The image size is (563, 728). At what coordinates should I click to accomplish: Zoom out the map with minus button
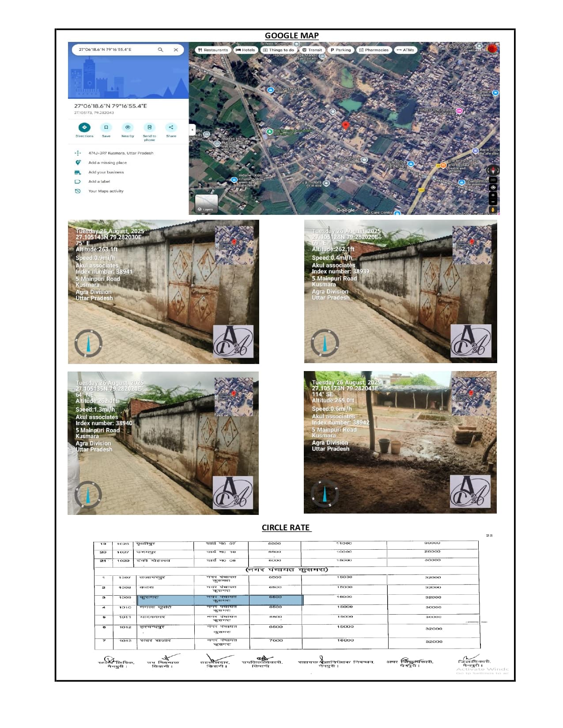click(493, 201)
